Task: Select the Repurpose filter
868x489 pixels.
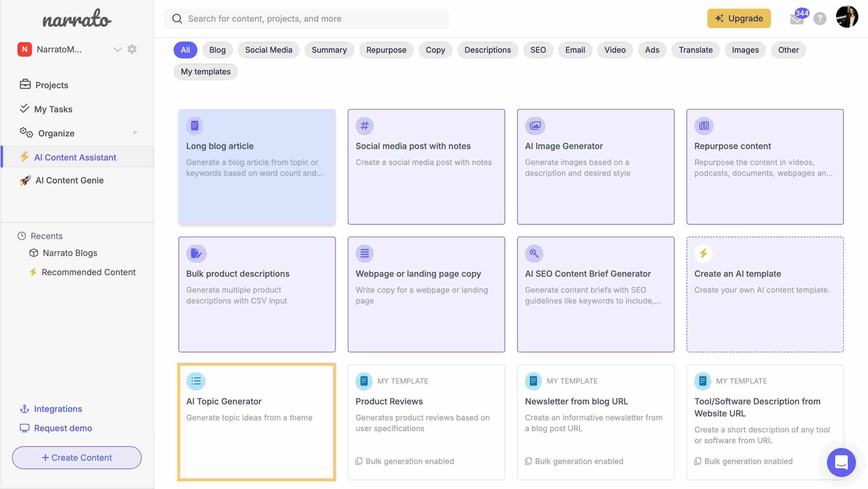Action: 386,50
